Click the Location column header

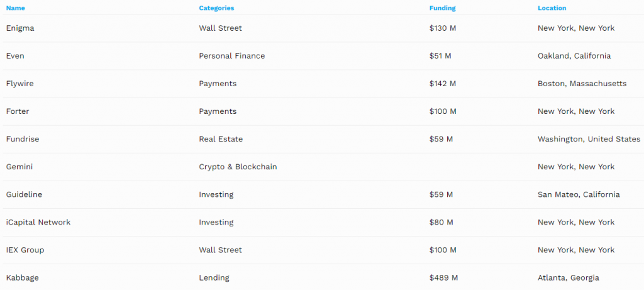(x=552, y=8)
